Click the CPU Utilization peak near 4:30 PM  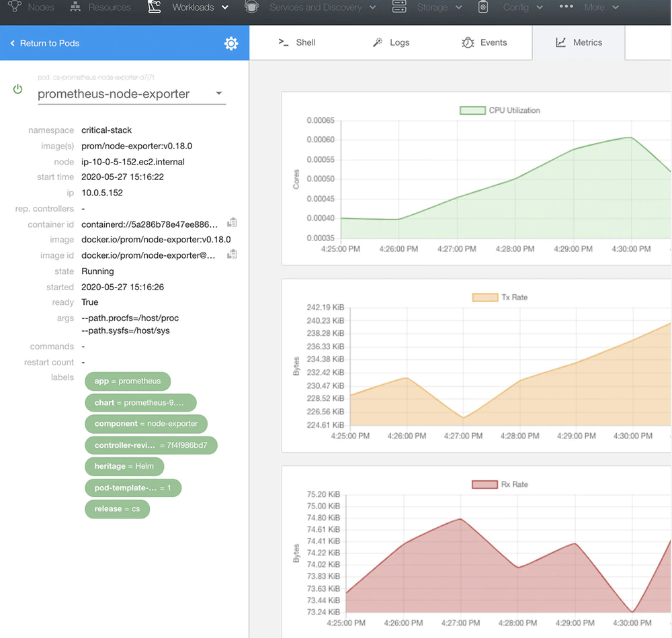[x=631, y=138]
